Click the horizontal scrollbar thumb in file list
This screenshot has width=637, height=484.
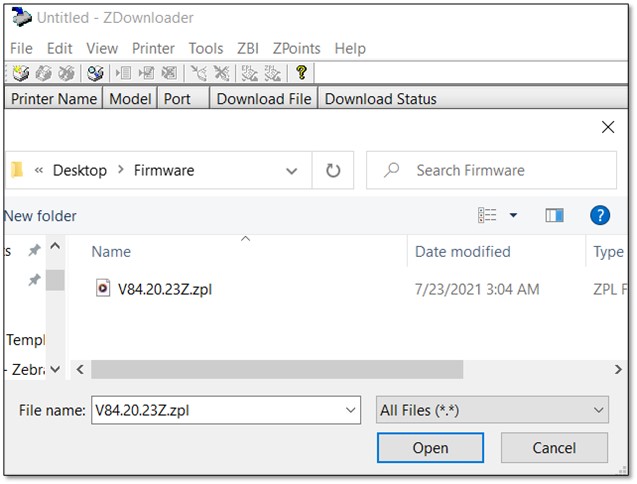pyautogui.click(x=277, y=369)
